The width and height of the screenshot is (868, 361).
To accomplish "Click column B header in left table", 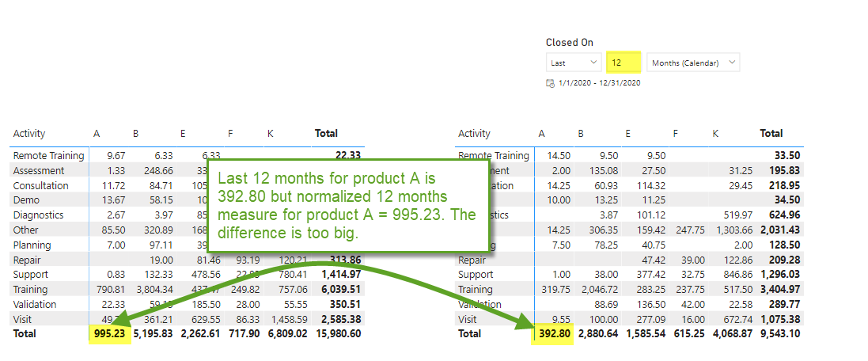I will [x=135, y=134].
